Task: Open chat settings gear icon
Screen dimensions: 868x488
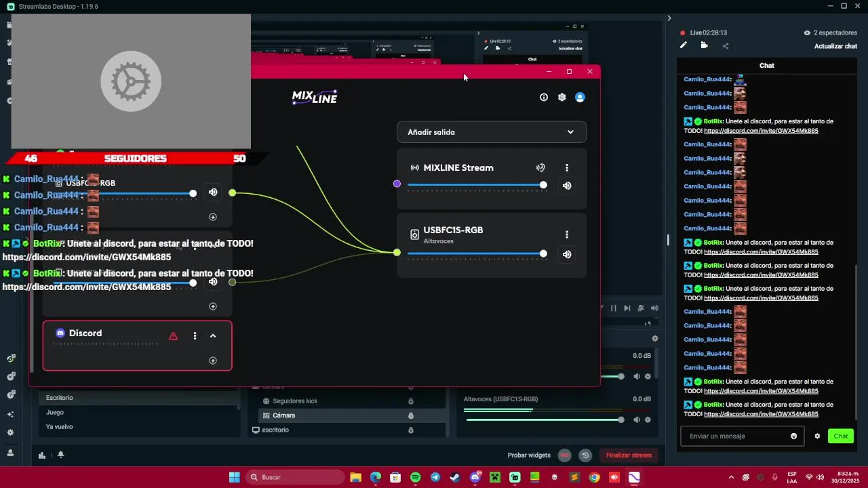Action: (x=817, y=436)
